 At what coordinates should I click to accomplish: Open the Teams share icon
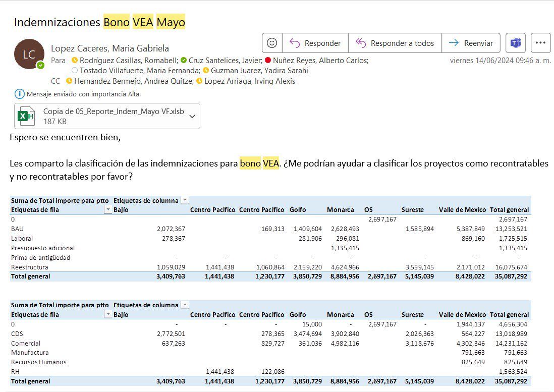(515, 43)
